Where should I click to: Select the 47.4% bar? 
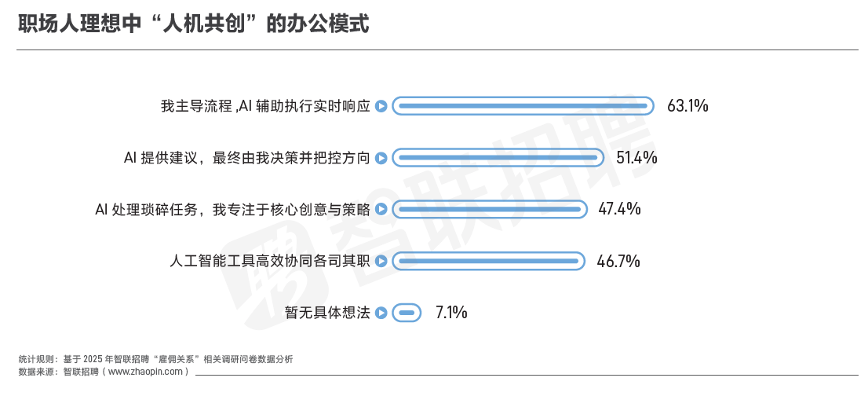pos(489,209)
